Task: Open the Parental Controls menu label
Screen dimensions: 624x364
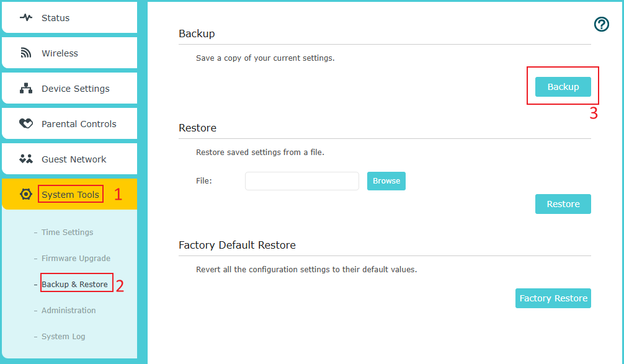Action: [79, 124]
